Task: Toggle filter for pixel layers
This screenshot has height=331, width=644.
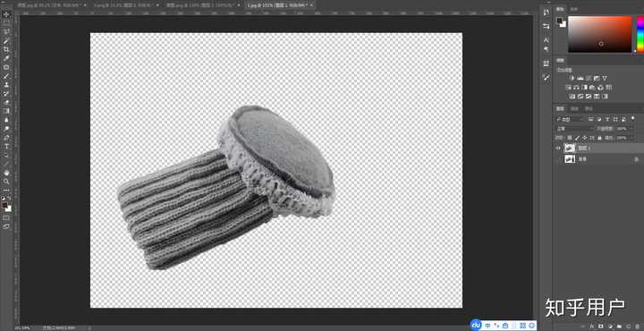Action: pos(590,119)
